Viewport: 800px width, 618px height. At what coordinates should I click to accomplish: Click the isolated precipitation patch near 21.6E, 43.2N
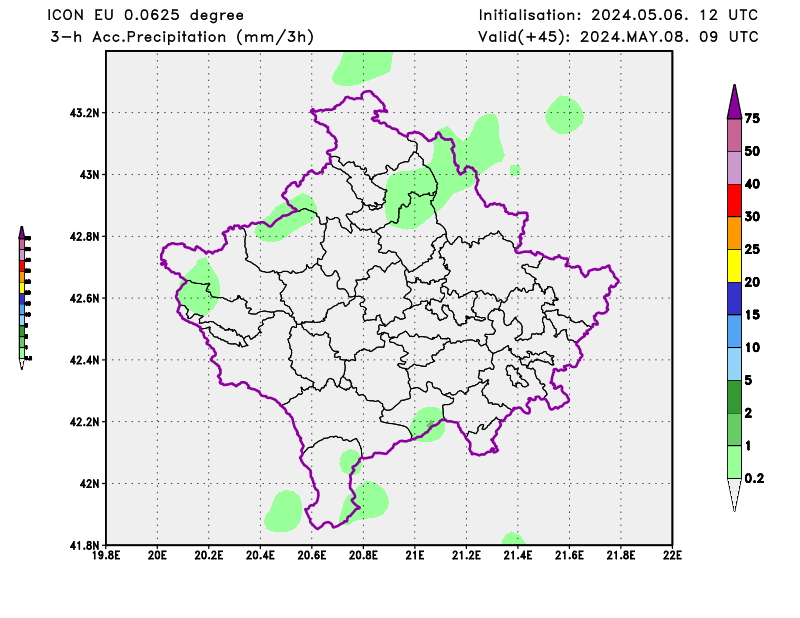[564, 115]
